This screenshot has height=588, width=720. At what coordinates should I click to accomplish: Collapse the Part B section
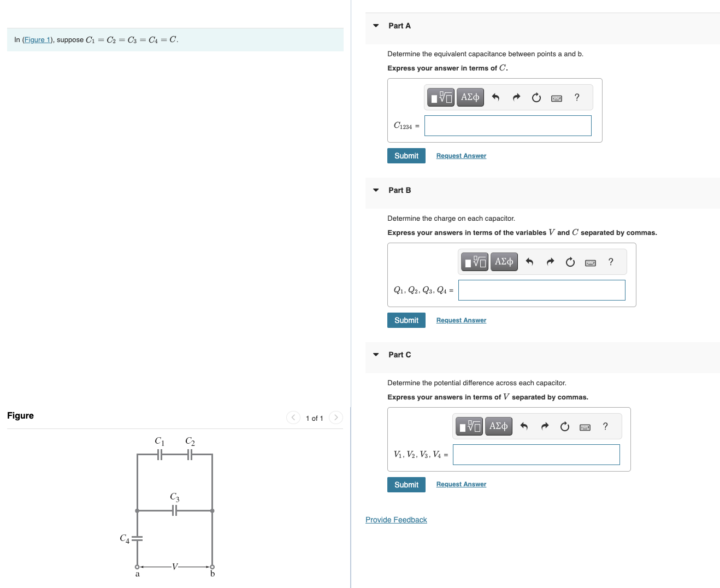pos(375,190)
